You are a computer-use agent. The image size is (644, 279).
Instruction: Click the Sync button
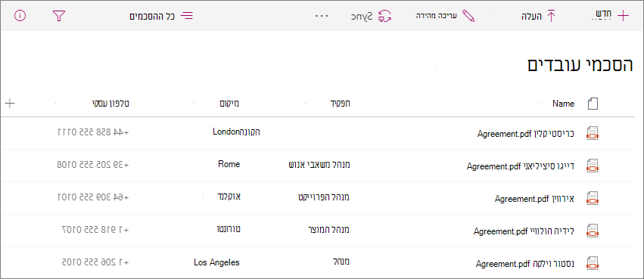(372, 16)
